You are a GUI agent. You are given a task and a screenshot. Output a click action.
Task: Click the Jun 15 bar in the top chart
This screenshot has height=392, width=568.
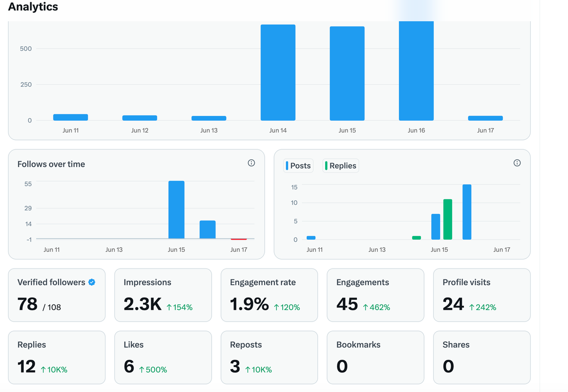pyautogui.click(x=347, y=73)
